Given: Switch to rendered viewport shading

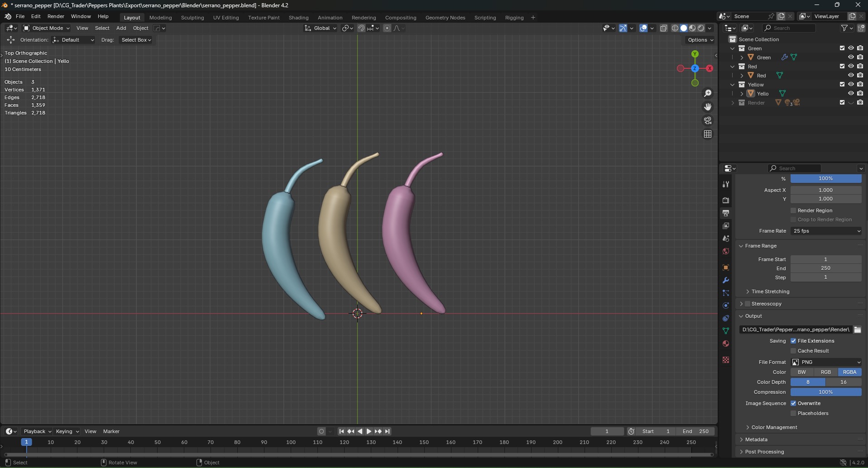Looking at the screenshot, I should pyautogui.click(x=701, y=28).
